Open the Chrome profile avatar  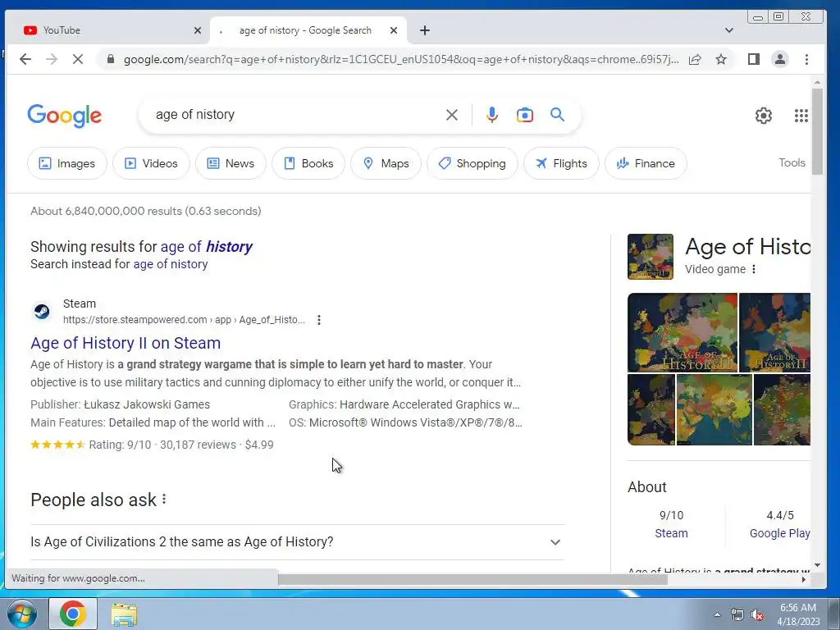pyautogui.click(x=780, y=59)
